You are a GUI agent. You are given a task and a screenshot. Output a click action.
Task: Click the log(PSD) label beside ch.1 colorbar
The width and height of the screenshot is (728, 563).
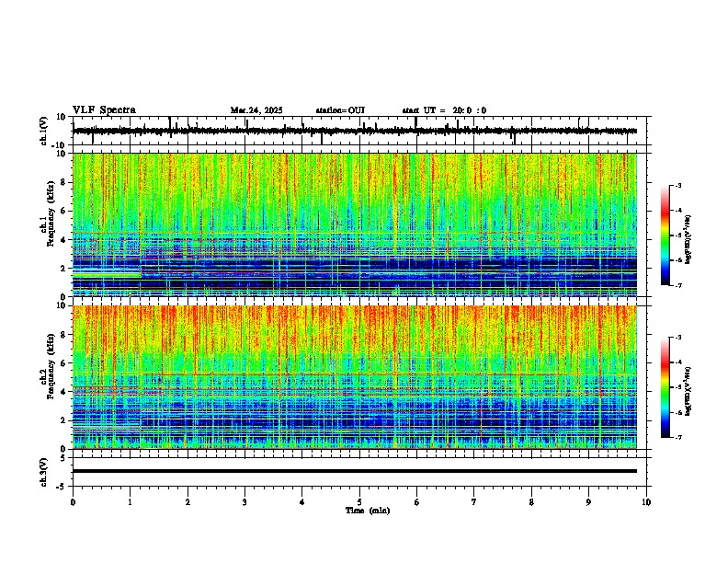pos(688,240)
